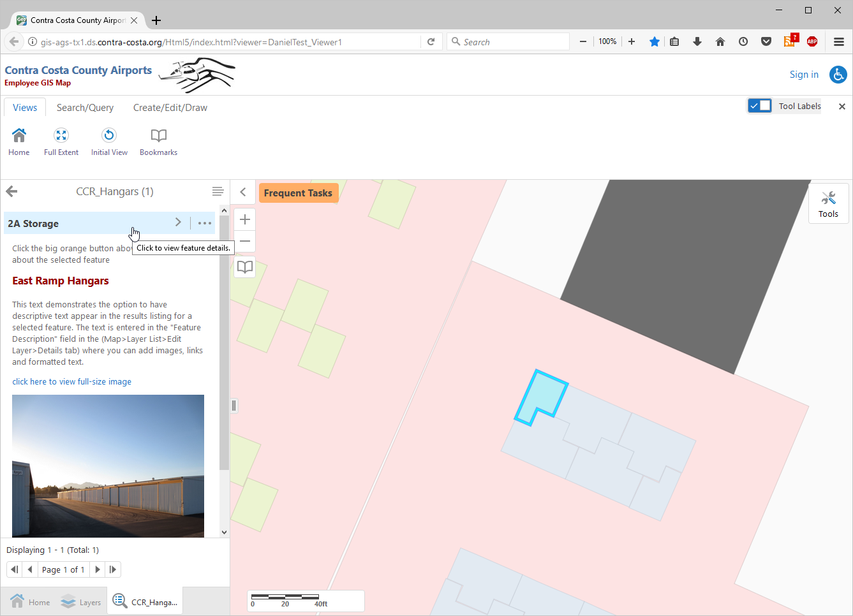Click the Sign in link

pos(804,75)
